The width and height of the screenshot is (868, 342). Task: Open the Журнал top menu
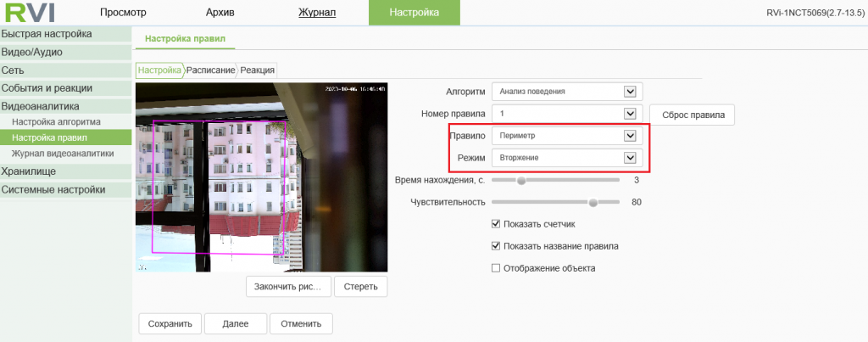[317, 13]
